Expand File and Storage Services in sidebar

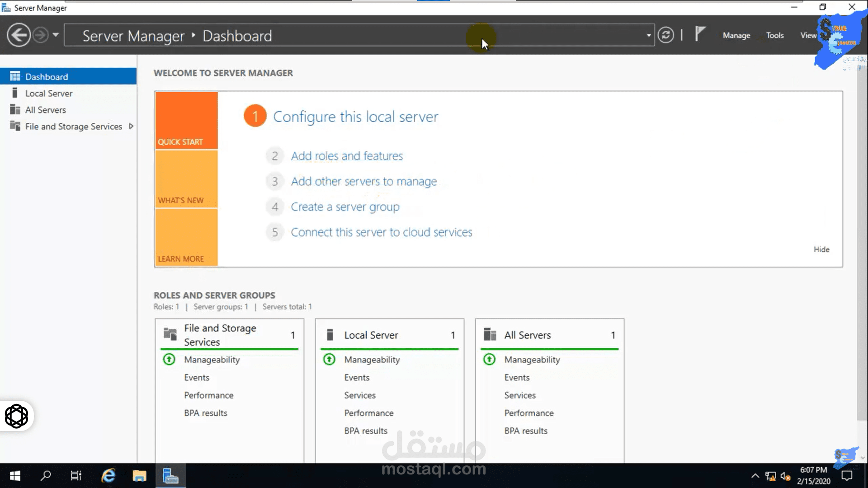coord(131,127)
